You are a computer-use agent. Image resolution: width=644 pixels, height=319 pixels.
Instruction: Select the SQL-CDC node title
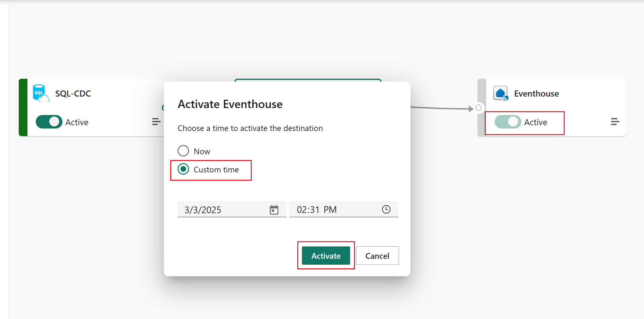pyautogui.click(x=73, y=94)
